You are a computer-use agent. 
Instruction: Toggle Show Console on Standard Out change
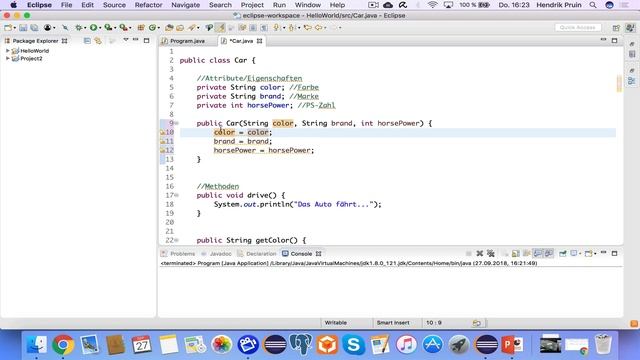coord(538,253)
